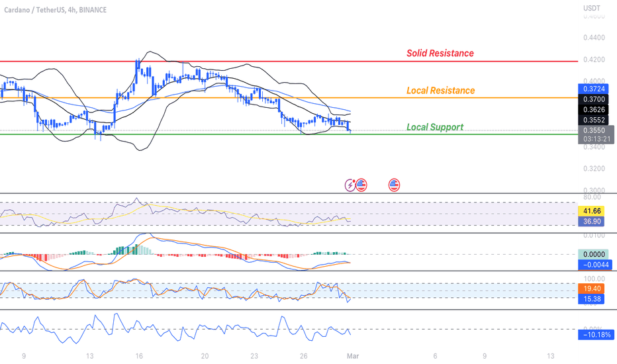Click the 0.0000 MACD histogram value
Viewport: 617px width, 364px height.
click(x=593, y=254)
